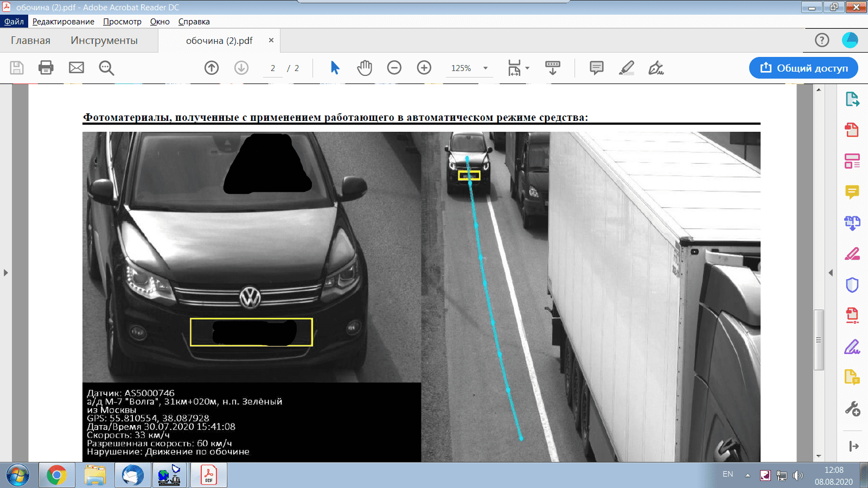This screenshot has width=868, height=488.
Task: Add a sticky note comment
Action: pos(597,68)
